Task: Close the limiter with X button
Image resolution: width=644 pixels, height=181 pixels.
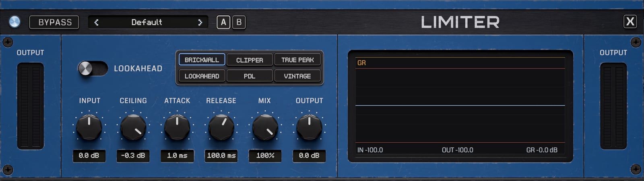Action: [630, 21]
